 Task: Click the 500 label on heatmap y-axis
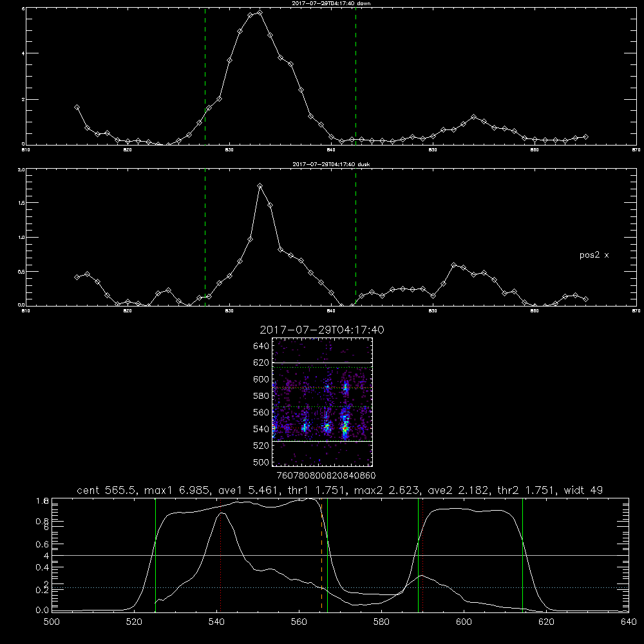click(261, 462)
